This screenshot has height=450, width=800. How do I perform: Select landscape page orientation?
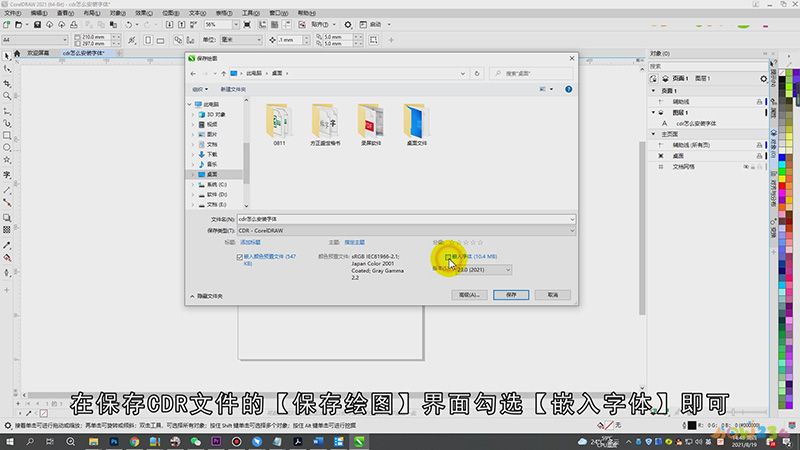160,40
